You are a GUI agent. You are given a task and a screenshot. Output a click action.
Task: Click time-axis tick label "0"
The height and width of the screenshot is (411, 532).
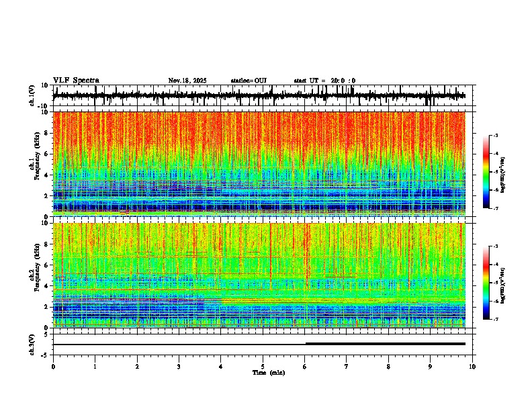(53, 367)
